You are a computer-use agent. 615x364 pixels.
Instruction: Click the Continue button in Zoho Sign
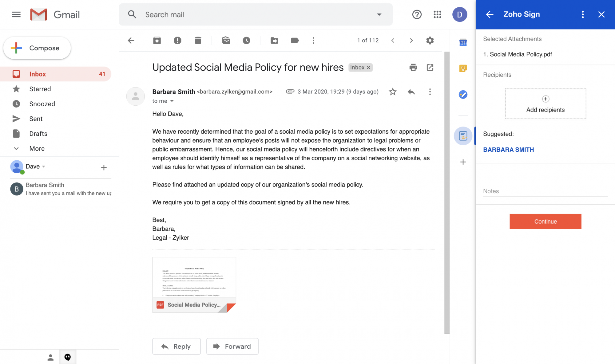[545, 221]
